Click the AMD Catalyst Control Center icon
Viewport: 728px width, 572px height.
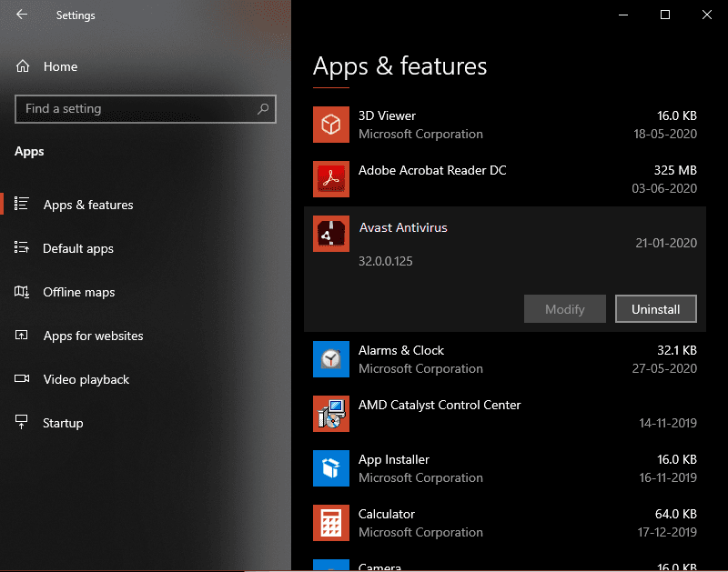click(x=331, y=414)
